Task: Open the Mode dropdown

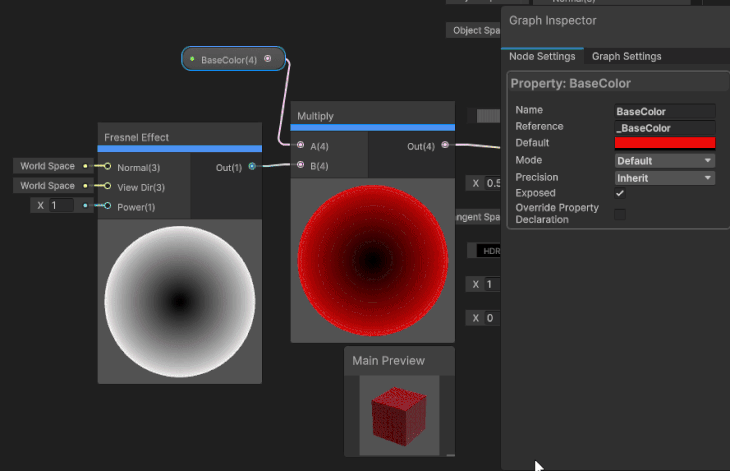Action: (x=665, y=161)
